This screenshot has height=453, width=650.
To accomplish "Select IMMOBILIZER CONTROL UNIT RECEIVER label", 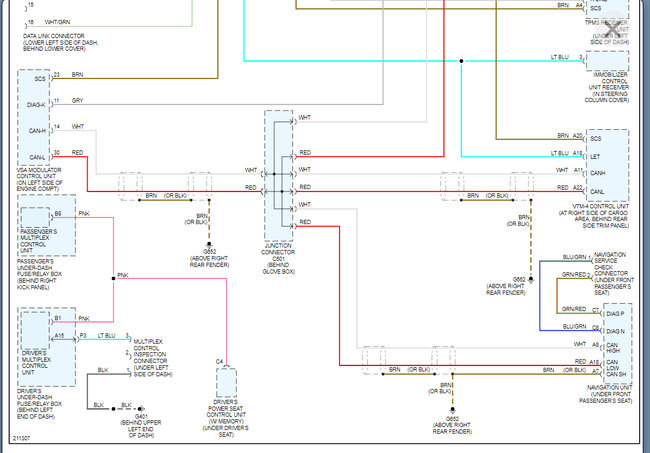I will pyautogui.click(x=606, y=87).
